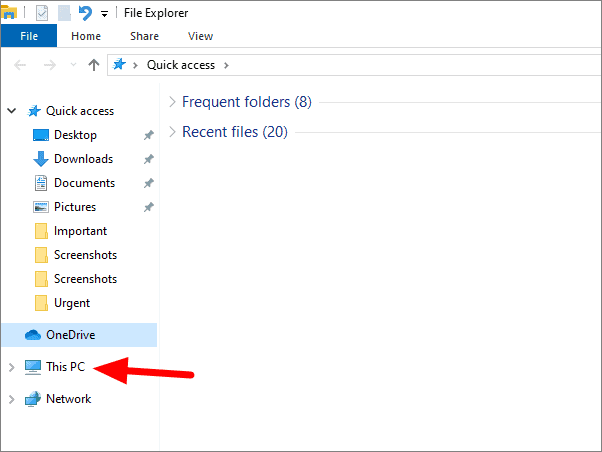Click the Undo arrow in the quick toolbar

pos(85,13)
